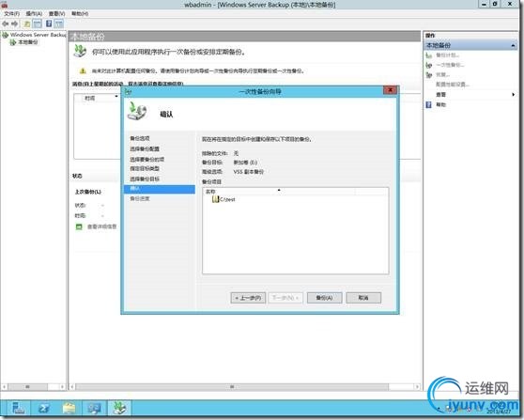The height and width of the screenshot is (420, 524).
Task: Select the 指定目标类型 wizard step
Action: [145, 168]
